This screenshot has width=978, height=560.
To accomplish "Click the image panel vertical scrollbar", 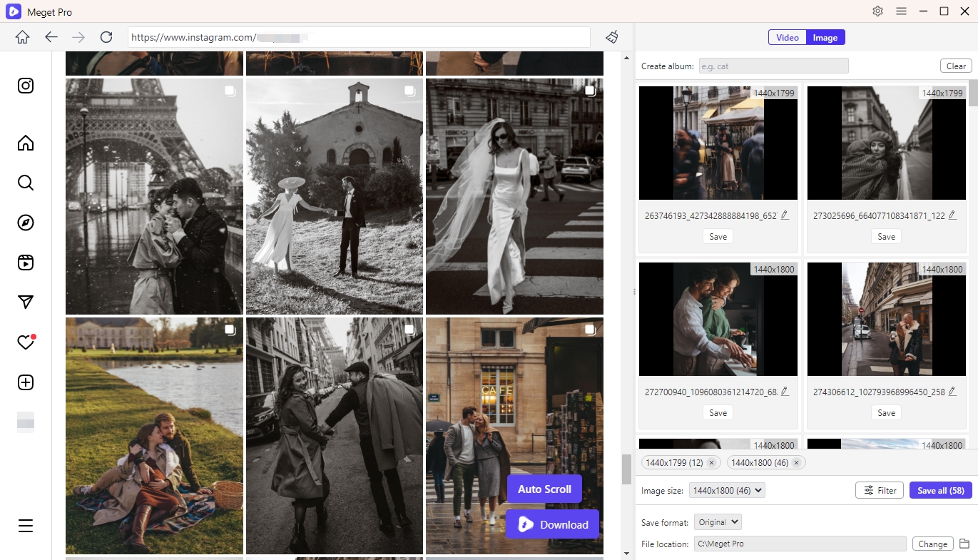I will click(x=973, y=93).
